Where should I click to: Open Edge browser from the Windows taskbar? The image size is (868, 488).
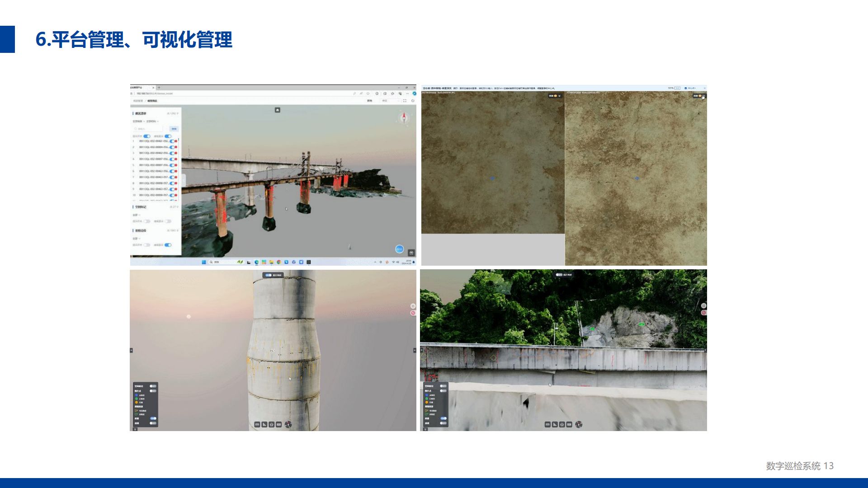257,262
